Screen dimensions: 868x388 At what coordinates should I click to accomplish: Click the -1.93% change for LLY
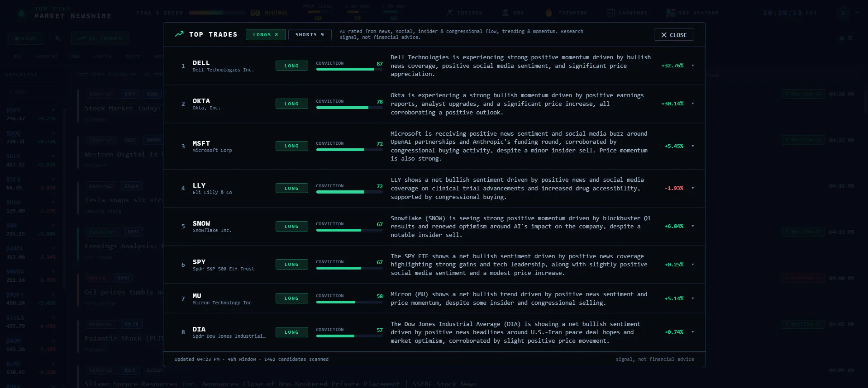[674, 188]
